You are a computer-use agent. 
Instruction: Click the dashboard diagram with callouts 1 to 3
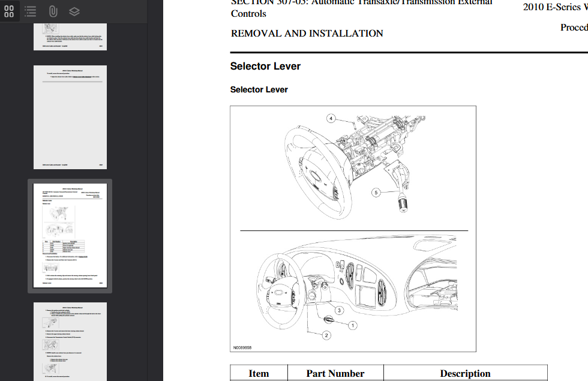tap(356, 288)
